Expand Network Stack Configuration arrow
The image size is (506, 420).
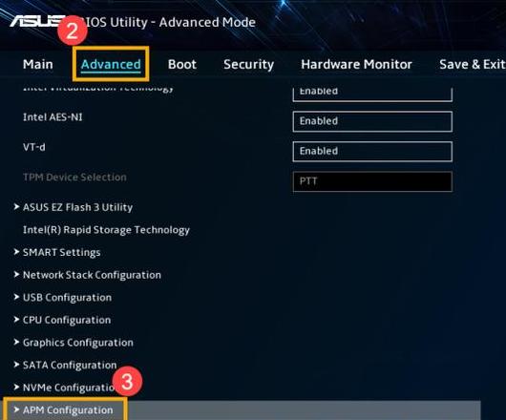16,275
